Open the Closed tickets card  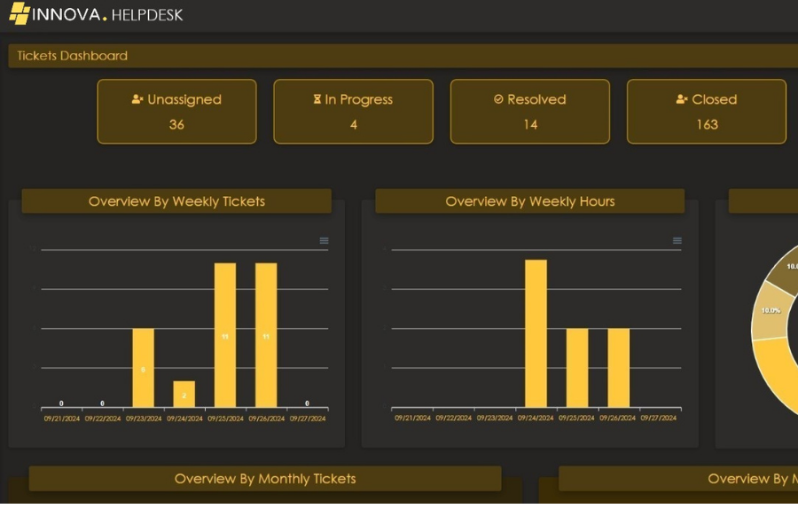(x=707, y=112)
